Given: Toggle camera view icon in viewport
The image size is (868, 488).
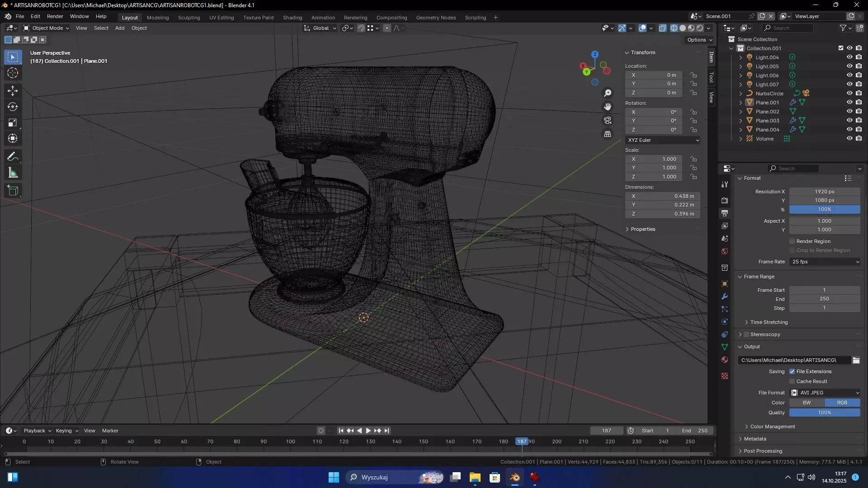Looking at the screenshot, I should click(x=608, y=121).
